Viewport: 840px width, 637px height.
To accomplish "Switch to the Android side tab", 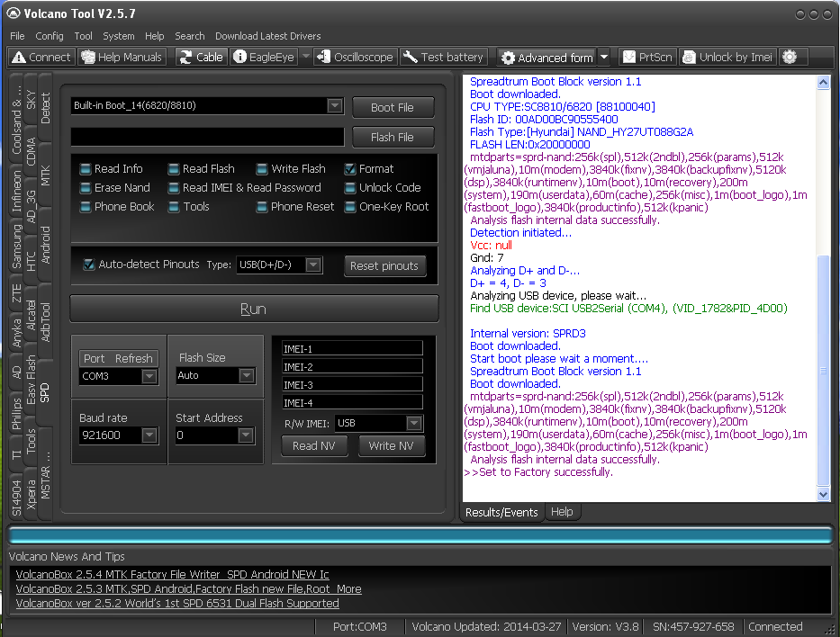I will click(45, 245).
